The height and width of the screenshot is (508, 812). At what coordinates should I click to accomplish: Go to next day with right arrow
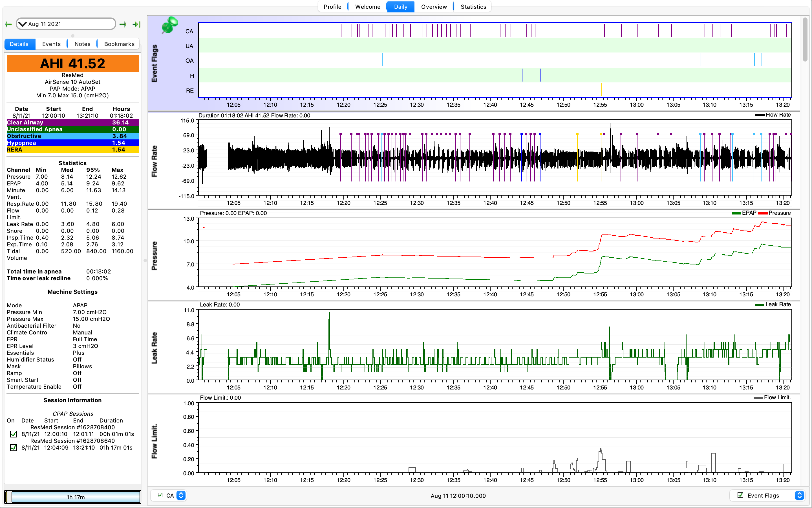tap(123, 24)
